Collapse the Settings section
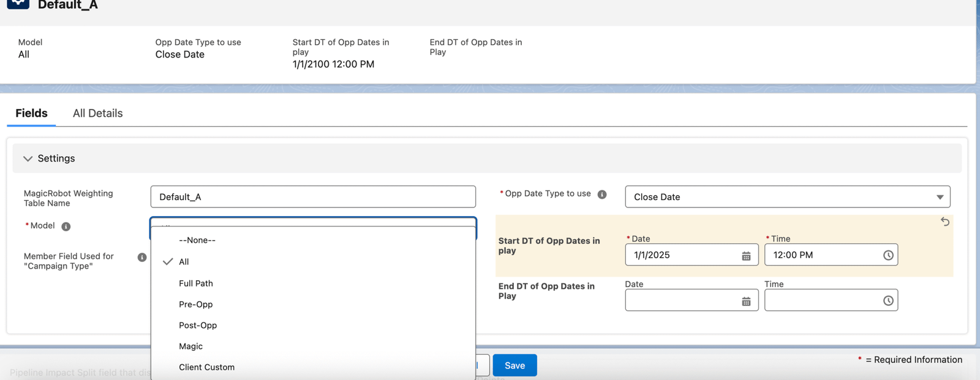 point(28,158)
